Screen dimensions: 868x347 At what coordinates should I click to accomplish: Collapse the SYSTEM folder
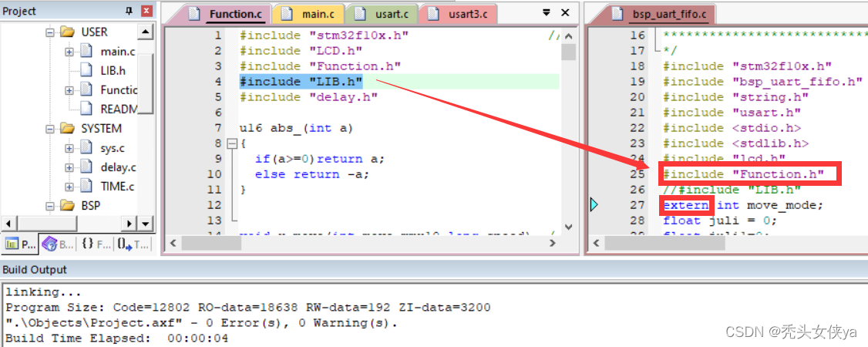(x=51, y=129)
